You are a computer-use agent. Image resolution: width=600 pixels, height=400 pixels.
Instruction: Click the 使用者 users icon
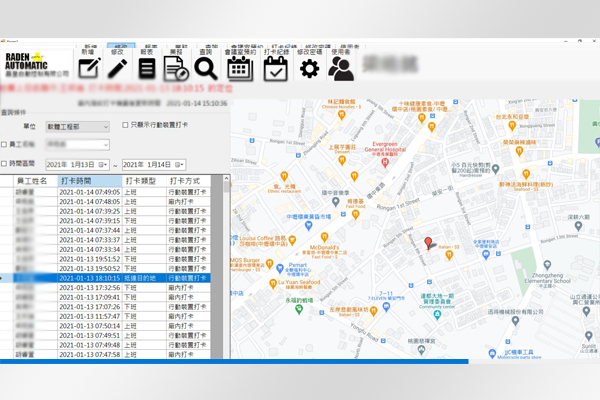(341, 68)
